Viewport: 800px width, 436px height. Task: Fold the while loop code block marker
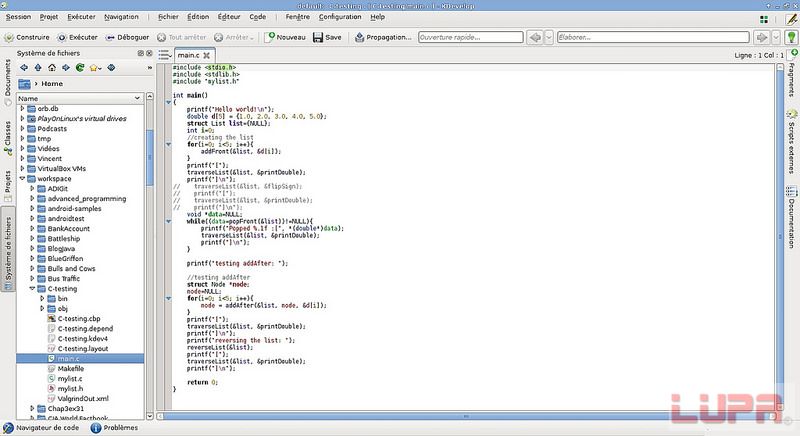pyautogui.click(x=168, y=221)
